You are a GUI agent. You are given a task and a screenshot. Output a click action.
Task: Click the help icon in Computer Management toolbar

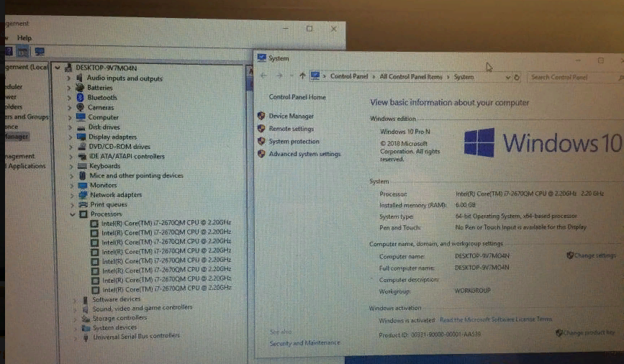[x=9, y=51]
